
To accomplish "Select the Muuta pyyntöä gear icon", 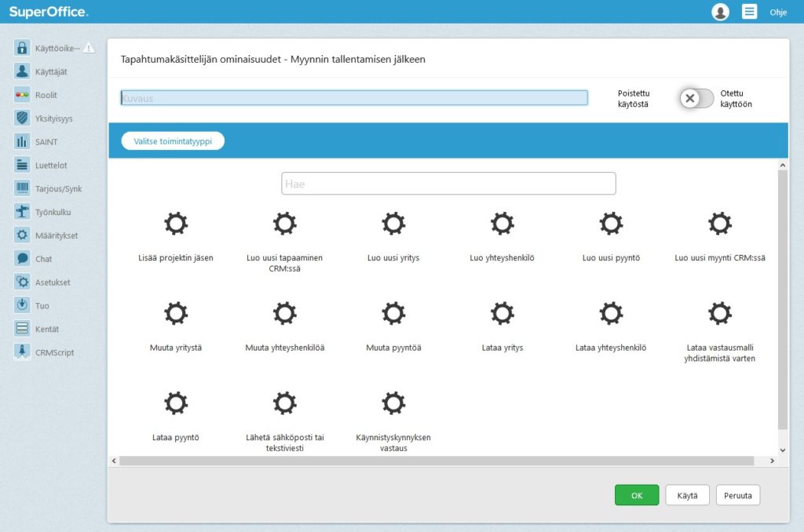I will (393, 314).
